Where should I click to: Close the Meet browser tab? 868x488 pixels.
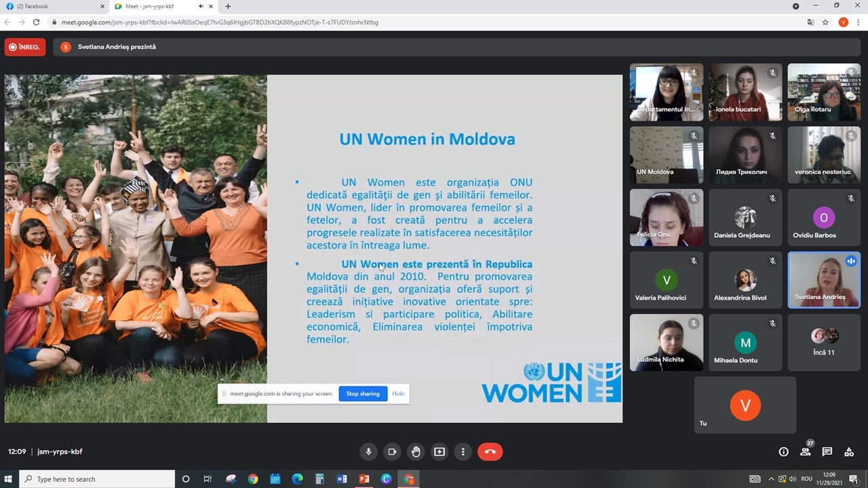tap(211, 6)
